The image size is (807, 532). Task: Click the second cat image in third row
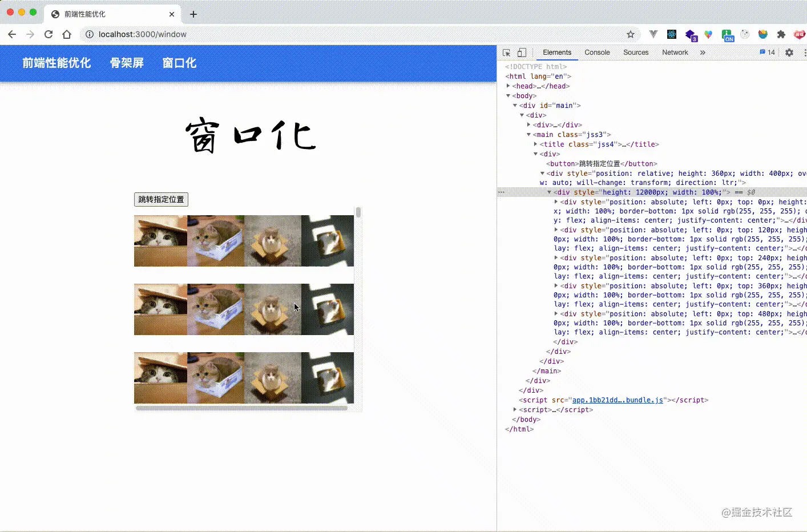tap(216, 378)
